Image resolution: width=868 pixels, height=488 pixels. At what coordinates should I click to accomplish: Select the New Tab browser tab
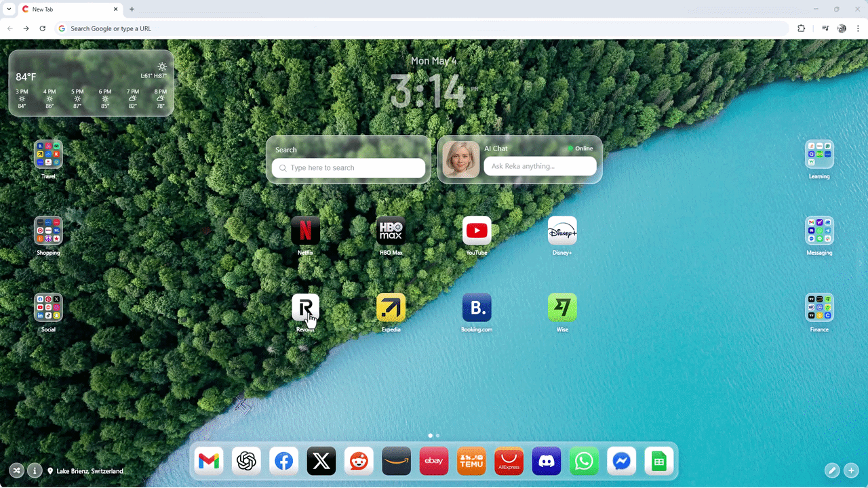tap(68, 9)
